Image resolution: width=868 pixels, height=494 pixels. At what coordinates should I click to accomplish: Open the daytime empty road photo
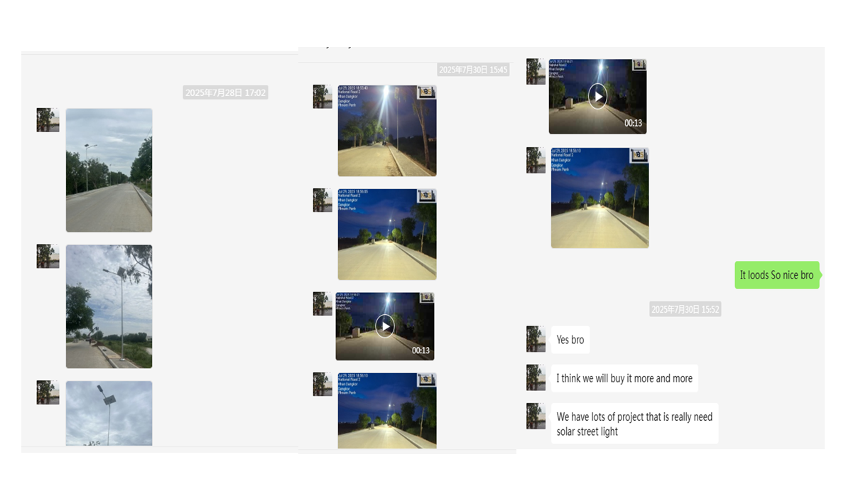[x=109, y=170]
